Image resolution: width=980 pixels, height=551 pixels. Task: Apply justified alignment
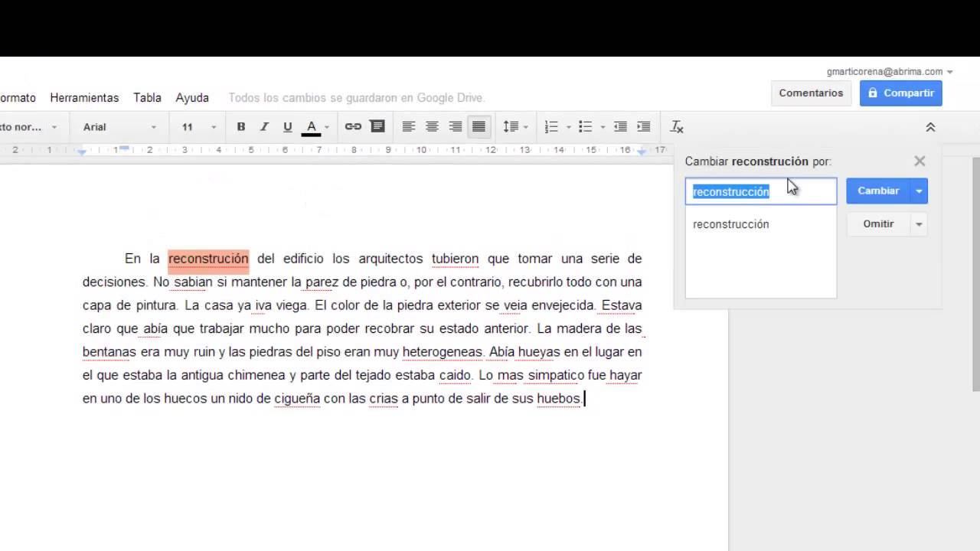[479, 126]
